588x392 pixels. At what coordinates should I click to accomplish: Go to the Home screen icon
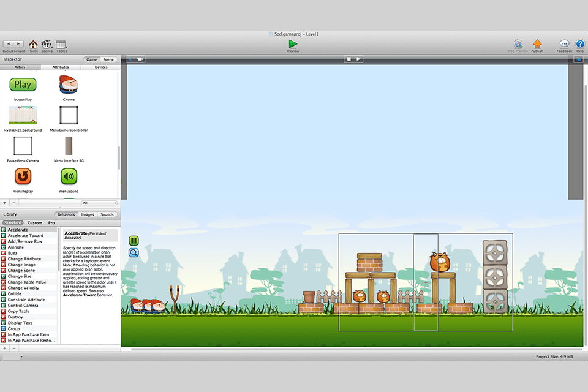[x=33, y=45]
